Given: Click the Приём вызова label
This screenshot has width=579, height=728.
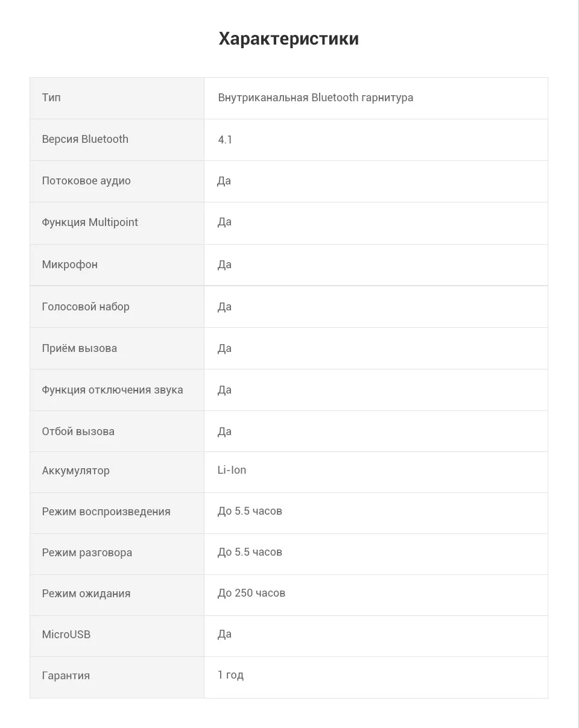Looking at the screenshot, I should 80,348.
